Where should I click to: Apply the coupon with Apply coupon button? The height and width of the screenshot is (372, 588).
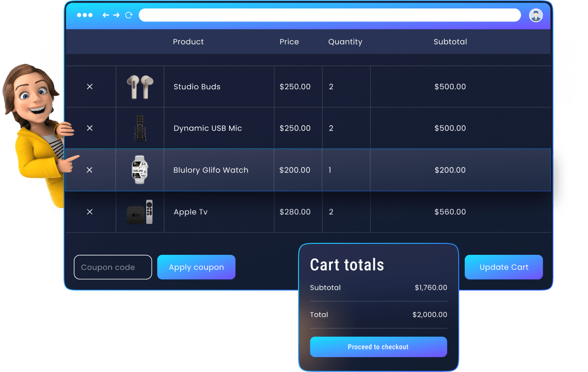[x=196, y=267]
